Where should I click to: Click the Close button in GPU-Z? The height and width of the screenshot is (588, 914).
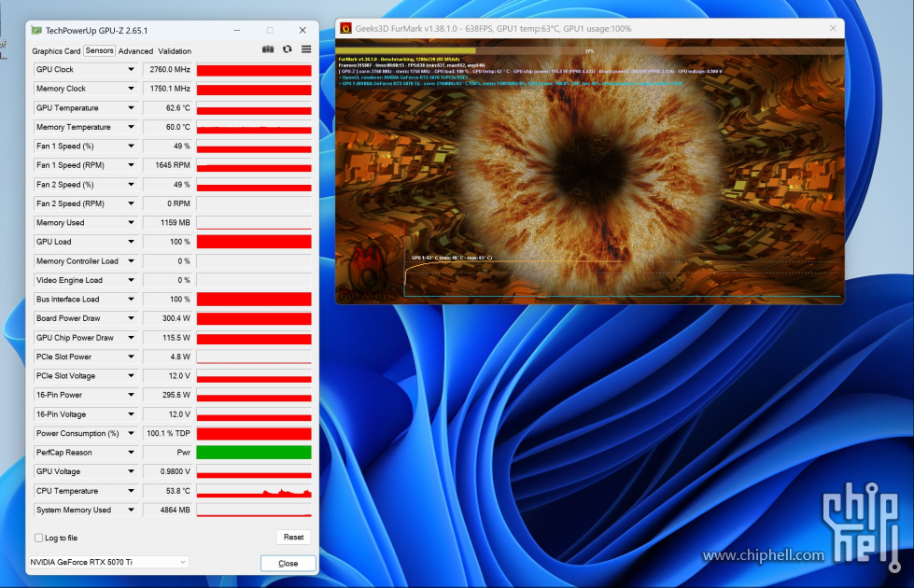pos(288,564)
